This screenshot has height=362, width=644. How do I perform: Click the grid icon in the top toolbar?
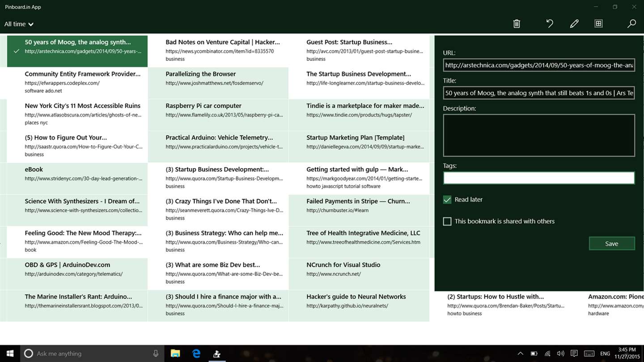coord(598,24)
